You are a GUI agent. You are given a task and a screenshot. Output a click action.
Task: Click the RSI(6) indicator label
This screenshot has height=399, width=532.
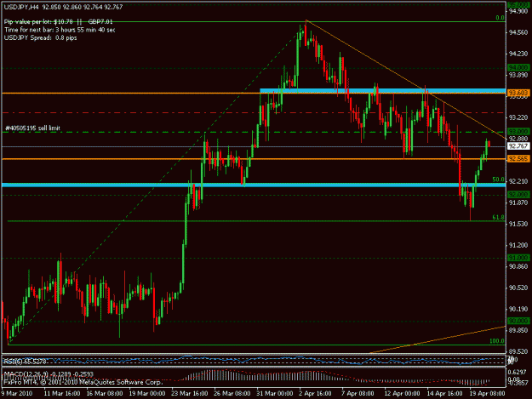[x=25, y=362]
